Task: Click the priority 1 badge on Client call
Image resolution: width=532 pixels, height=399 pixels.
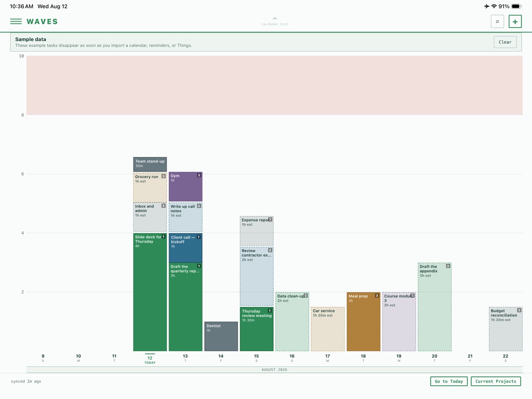Action: point(198,237)
